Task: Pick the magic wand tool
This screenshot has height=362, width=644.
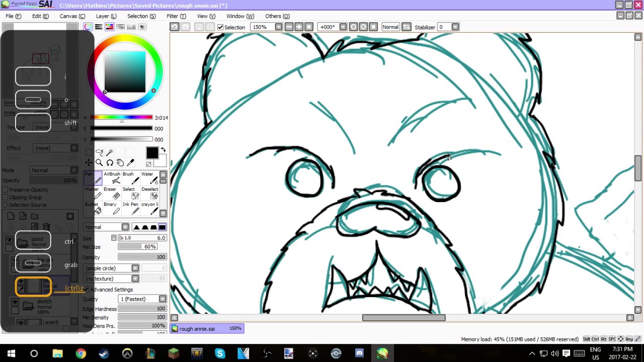Action: tap(110, 152)
